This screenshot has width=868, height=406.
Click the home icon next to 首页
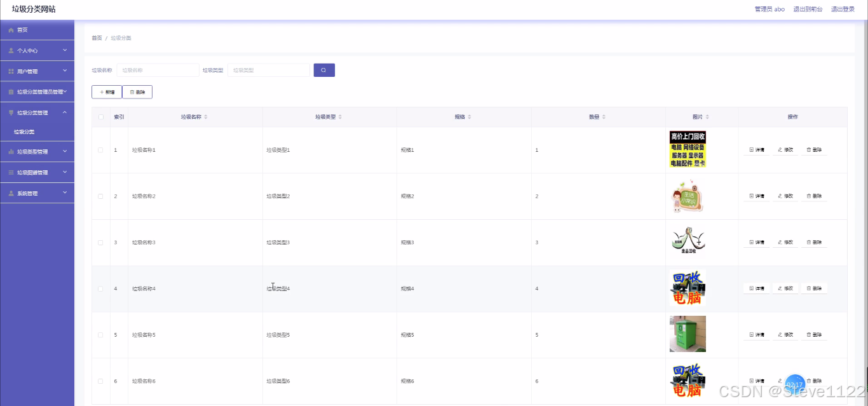click(x=11, y=29)
